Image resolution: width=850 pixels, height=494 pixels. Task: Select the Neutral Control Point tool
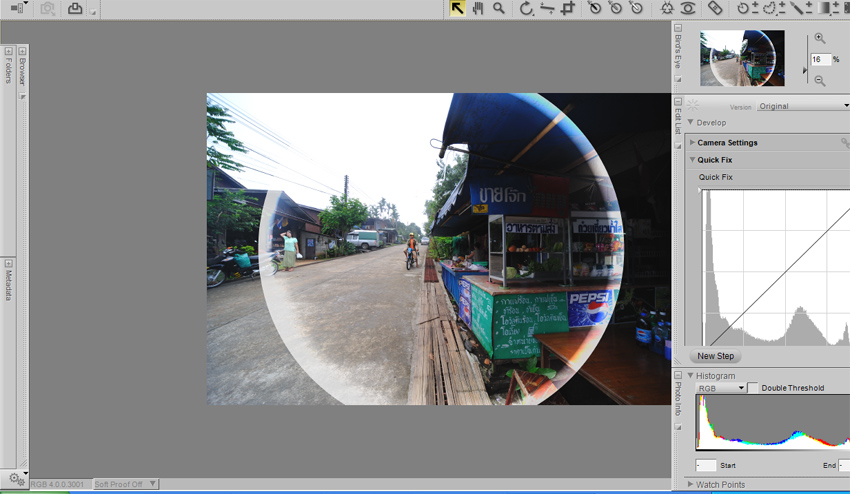click(x=615, y=8)
